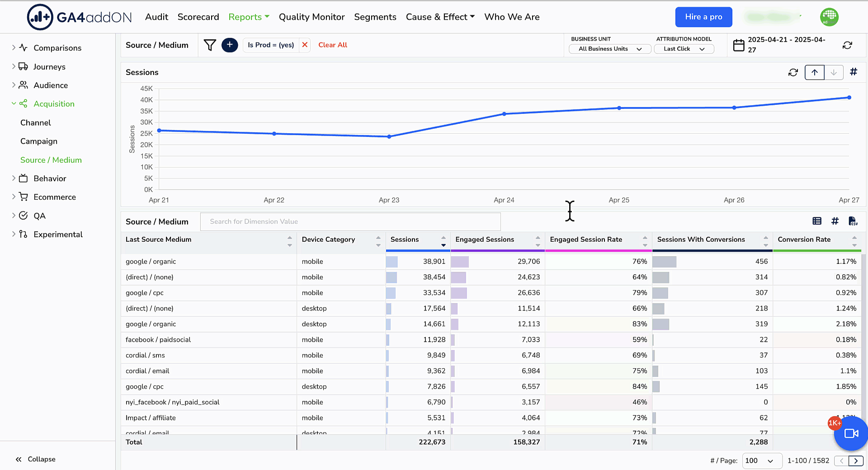Screen dimensions: 868x470
Task: Switch to the Quality Monitor section
Action: pos(311,17)
